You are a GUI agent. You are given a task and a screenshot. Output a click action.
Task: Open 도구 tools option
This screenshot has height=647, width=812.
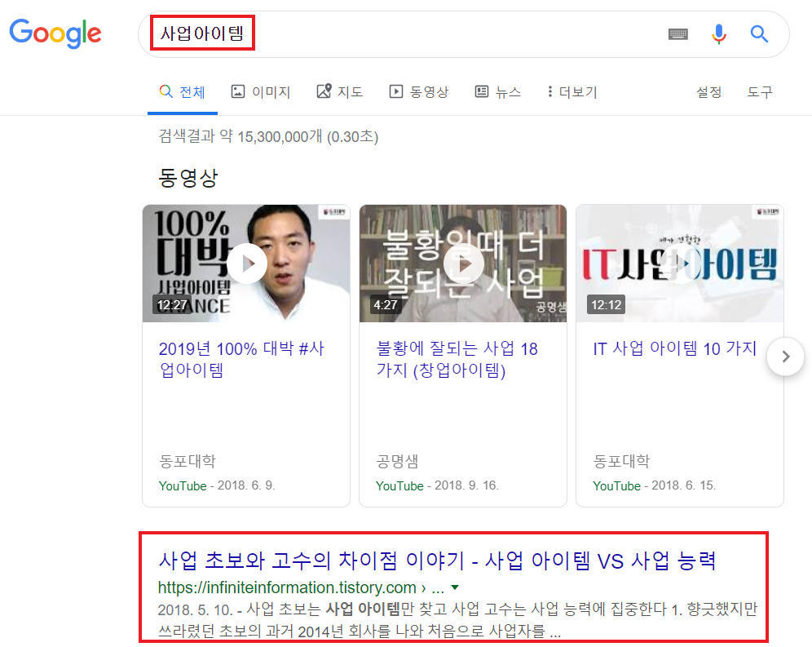coord(760,91)
